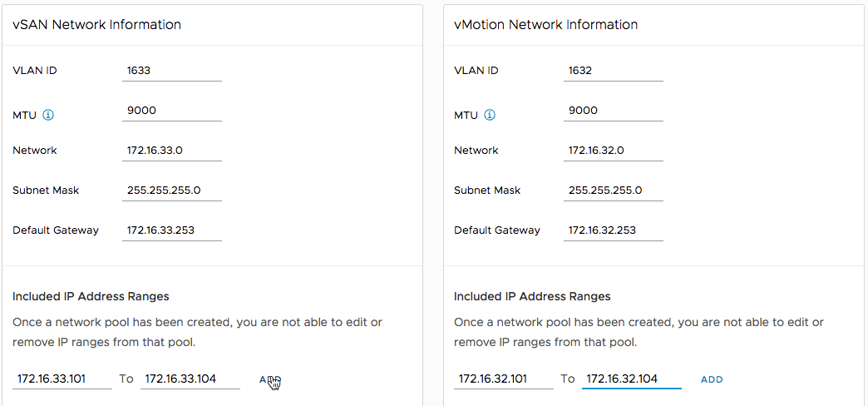The height and width of the screenshot is (406, 868).
Task: Click the vSAN Default Gateway field
Action: pos(171,230)
